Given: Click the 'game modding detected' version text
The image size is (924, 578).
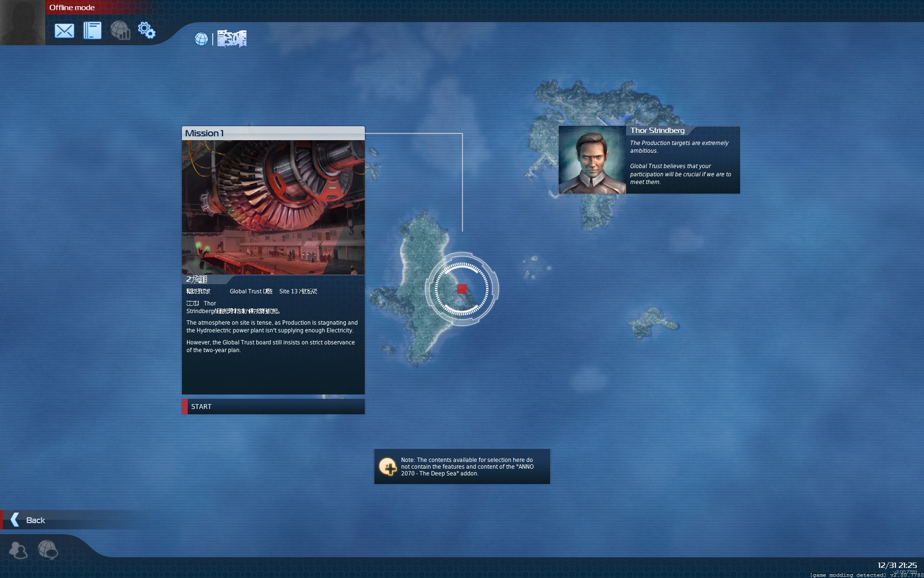Looking at the screenshot, I should (x=866, y=575).
